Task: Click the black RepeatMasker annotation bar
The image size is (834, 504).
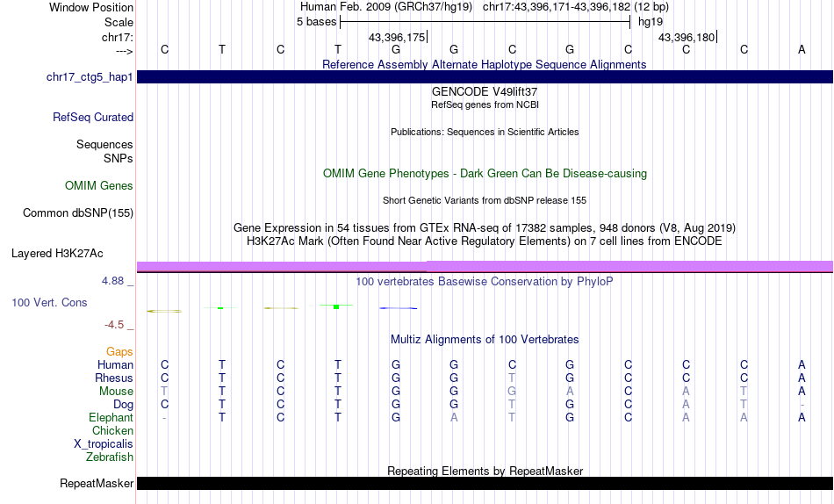Action: pos(485,483)
